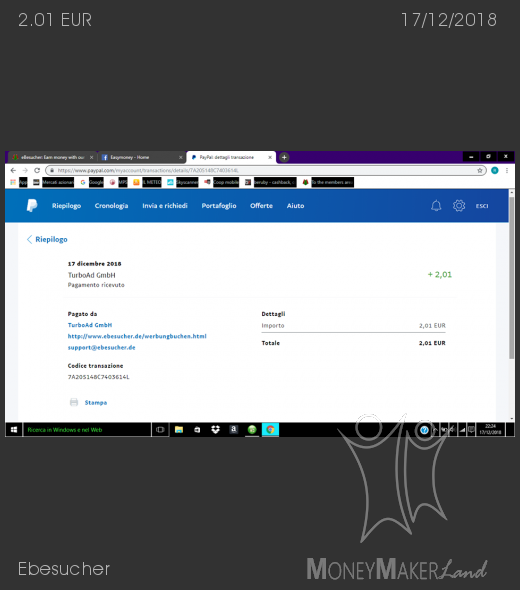The height and width of the screenshot is (590, 520).
Task: Click the Windows Start button
Action: pos(14,430)
